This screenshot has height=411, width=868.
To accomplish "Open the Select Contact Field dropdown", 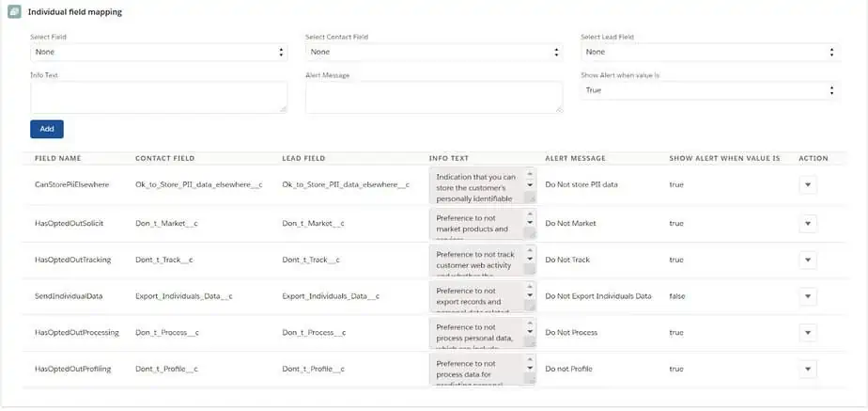I will (x=434, y=52).
